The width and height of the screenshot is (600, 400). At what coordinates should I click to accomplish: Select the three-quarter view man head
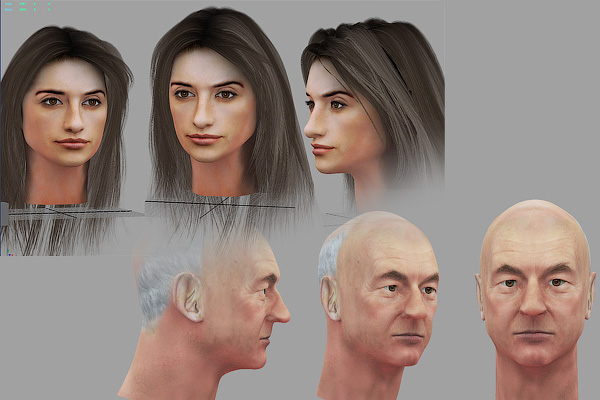click(x=385, y=300)
